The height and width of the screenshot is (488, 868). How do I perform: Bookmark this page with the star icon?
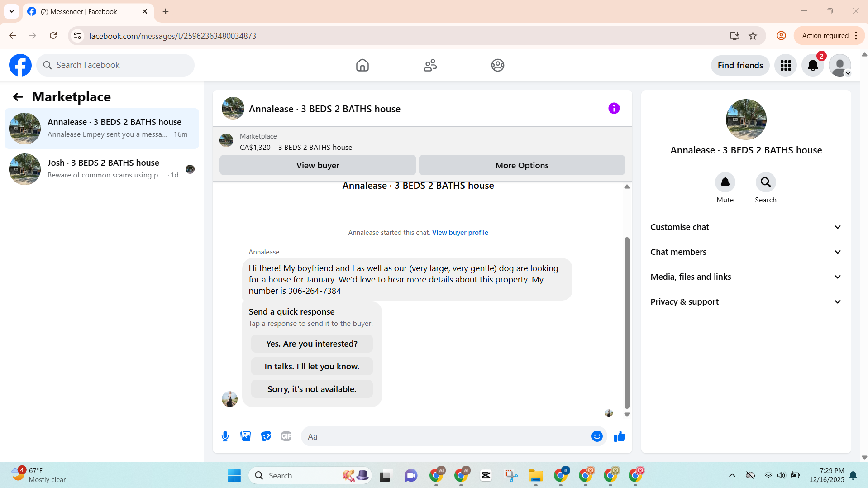tap(753, 36)
